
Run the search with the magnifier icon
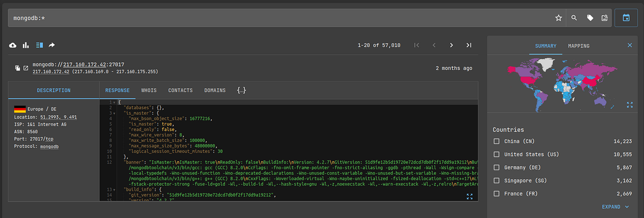coord(574,18)
